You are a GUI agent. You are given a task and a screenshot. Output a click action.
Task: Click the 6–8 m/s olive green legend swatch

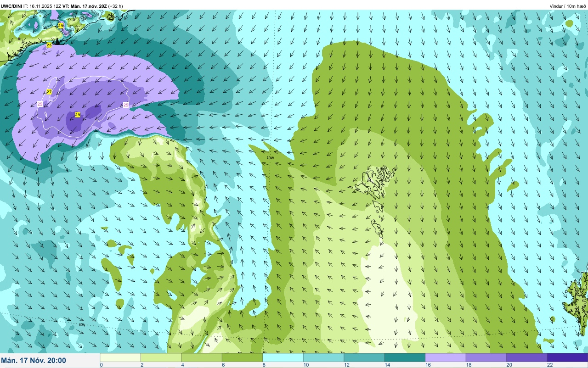coord(242,357)
